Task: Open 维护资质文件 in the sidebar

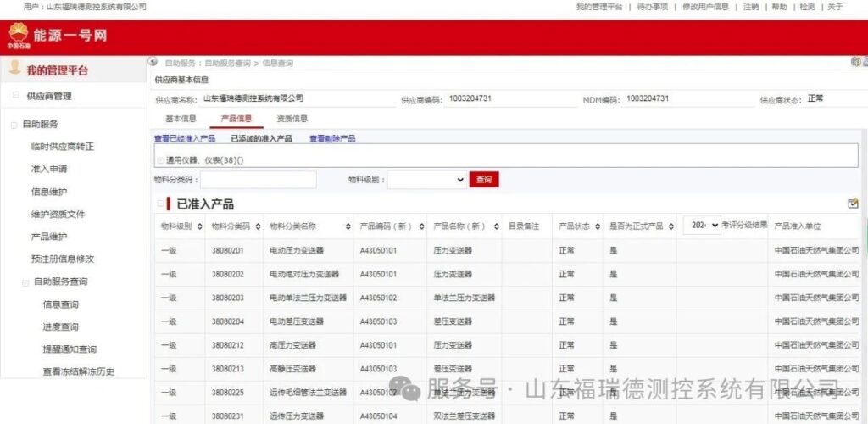Action: pos(58,215)
